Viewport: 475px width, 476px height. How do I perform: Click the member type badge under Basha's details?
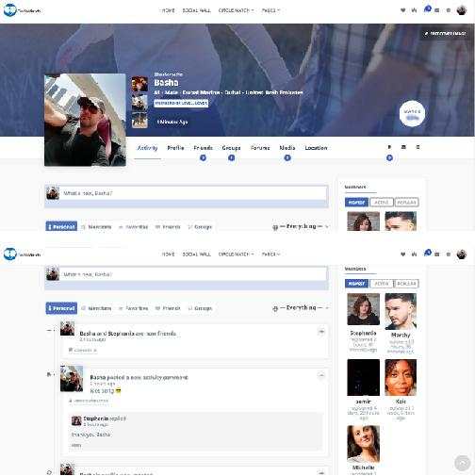(x=181, y=103)
